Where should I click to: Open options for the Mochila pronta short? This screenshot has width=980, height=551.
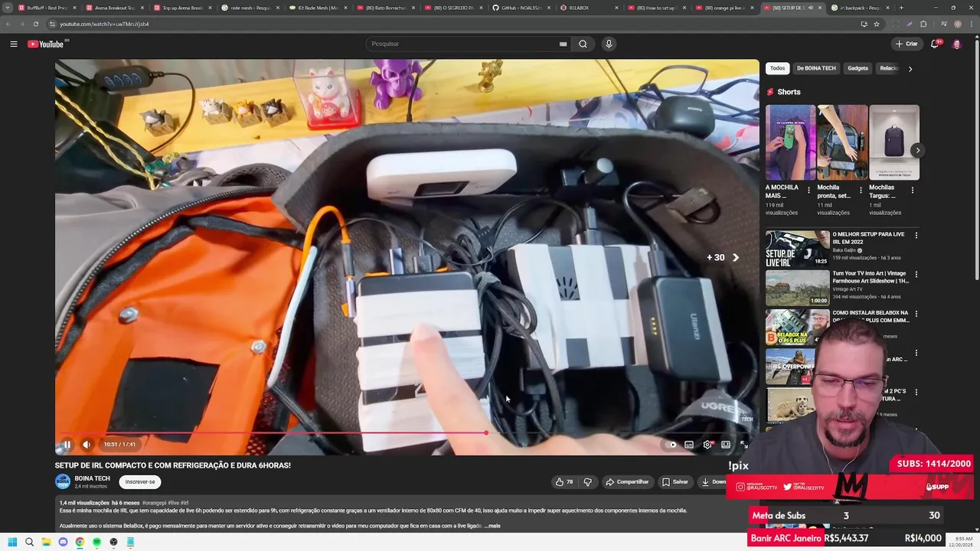tap(861, 190)
